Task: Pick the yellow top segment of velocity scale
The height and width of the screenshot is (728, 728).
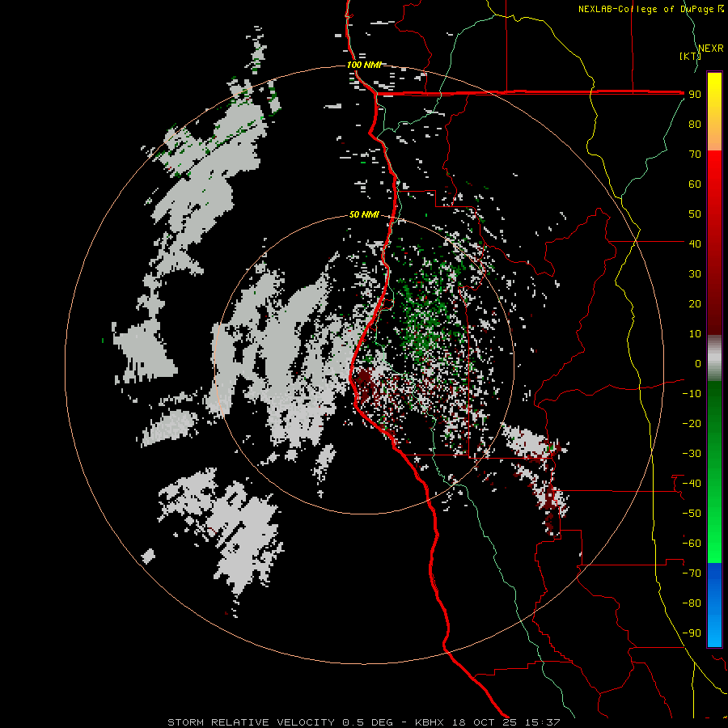Action: [x=714, y=112]
